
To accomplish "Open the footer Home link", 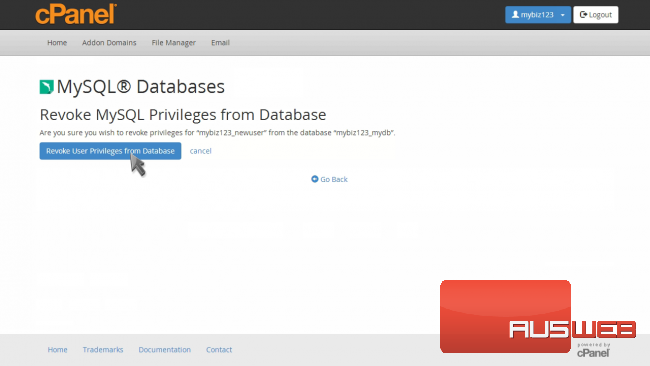I will click(57, 349).
